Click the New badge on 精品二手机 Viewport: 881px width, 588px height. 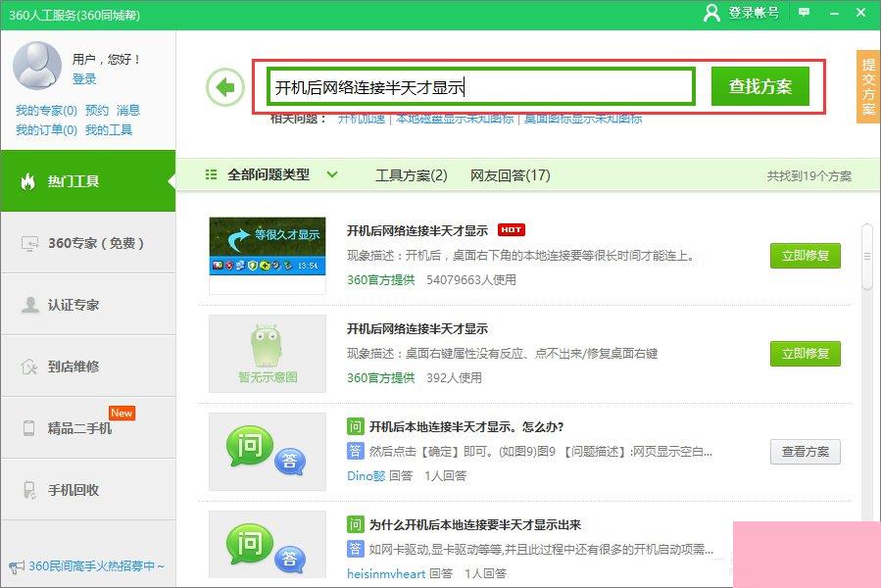(122, 414)
